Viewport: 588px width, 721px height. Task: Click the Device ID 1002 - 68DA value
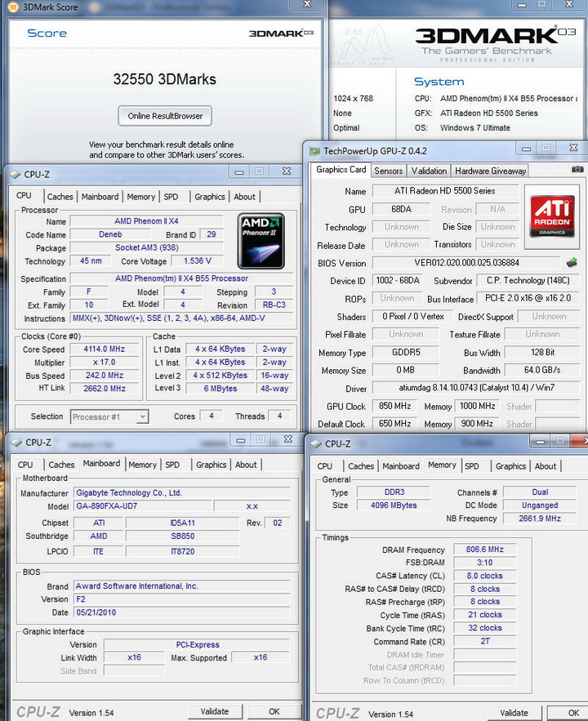pos(398,281)
